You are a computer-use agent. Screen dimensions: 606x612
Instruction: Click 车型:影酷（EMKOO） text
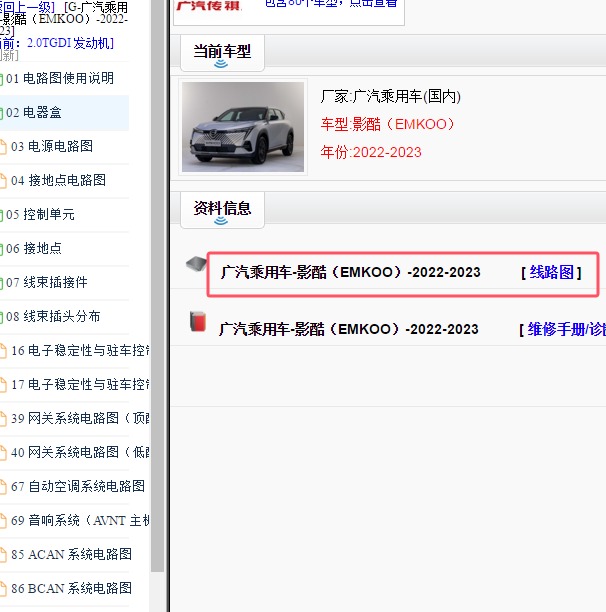388,124
